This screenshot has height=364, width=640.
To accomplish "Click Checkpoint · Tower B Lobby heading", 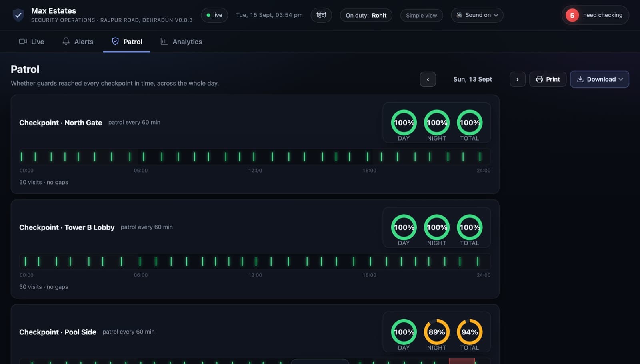I will click(x=67, y=227).
